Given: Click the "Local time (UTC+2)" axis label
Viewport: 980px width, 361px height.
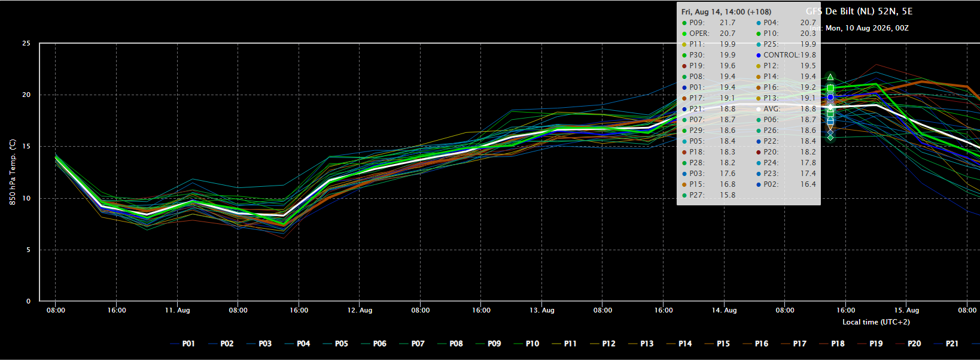Looking at the screenshot, I should coord(876,322).
